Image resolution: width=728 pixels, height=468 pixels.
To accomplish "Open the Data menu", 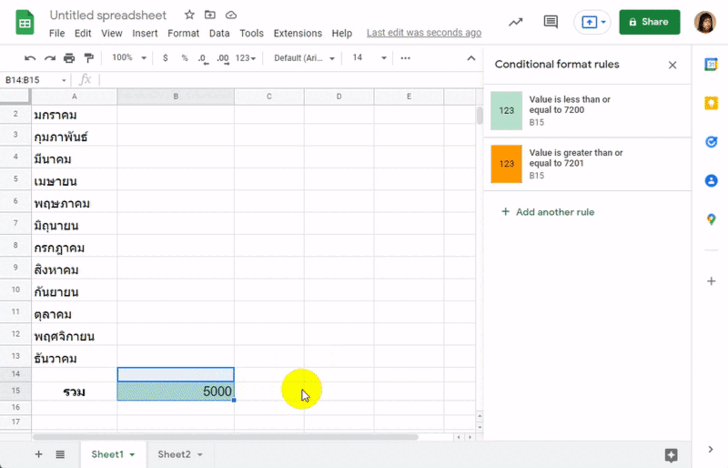I will 219,33.
